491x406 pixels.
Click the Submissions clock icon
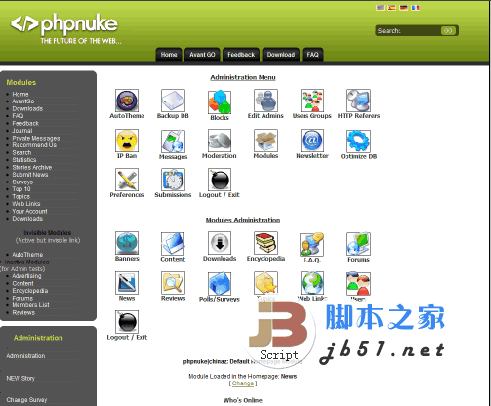[173, 180]
